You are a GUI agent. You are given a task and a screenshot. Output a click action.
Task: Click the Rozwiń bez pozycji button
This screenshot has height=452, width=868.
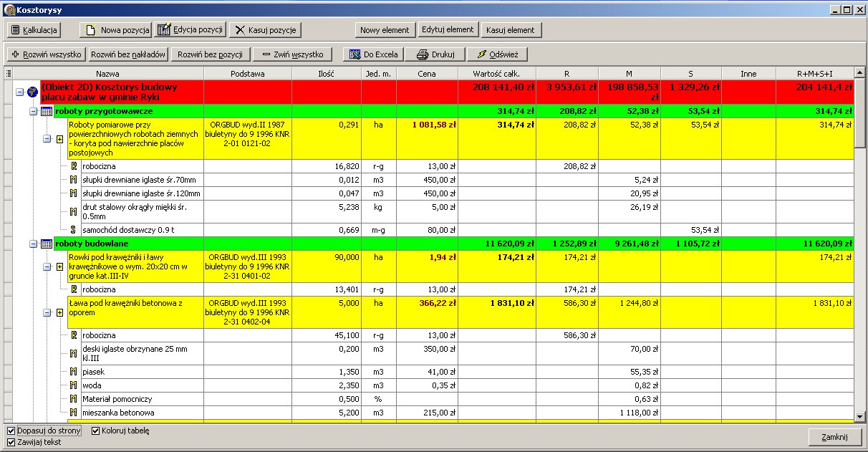click(211, 54)
